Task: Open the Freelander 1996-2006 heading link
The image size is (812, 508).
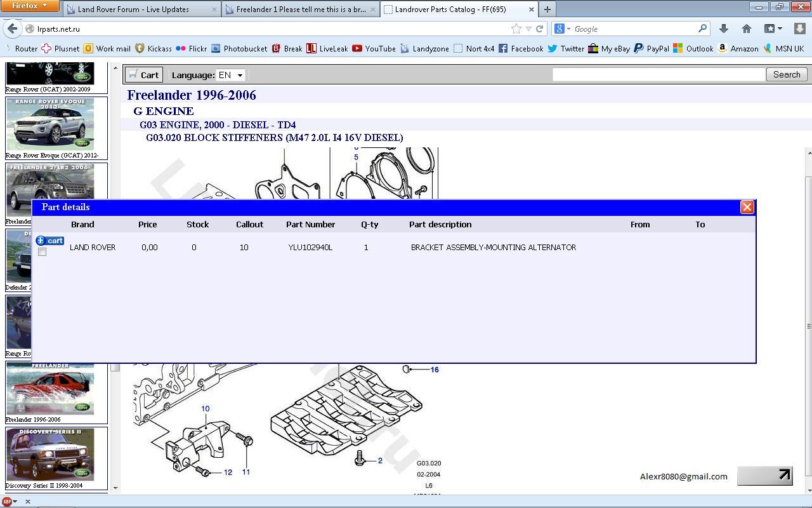Action: pyautogui.click(x=192, y=95)
